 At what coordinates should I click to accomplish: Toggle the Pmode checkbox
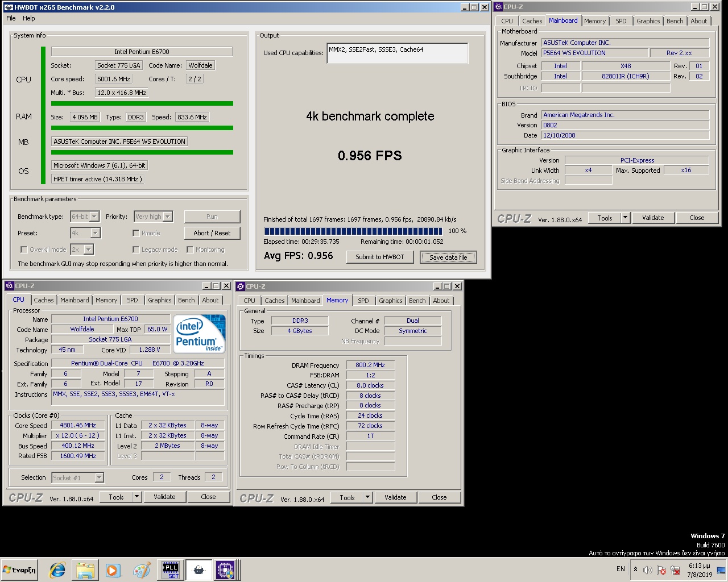click(x=136, y=233)
